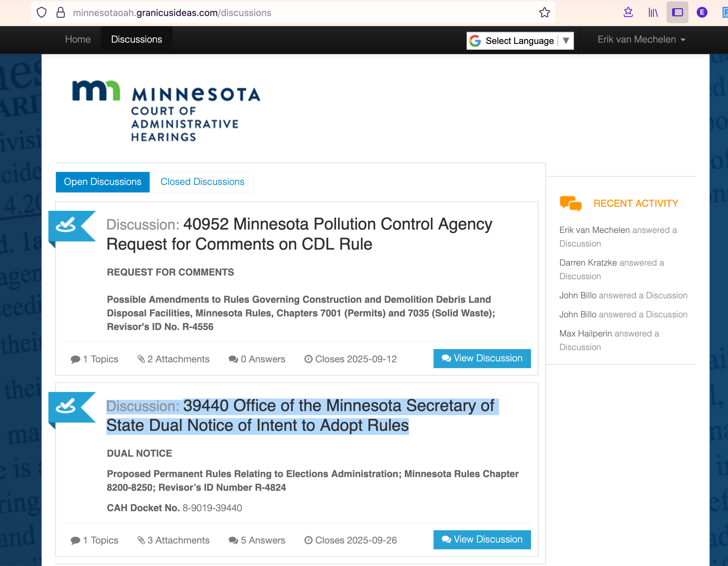View Discussion for Secretary of State rules
This screenshot has height=566, width=728.
pos(482,539)
